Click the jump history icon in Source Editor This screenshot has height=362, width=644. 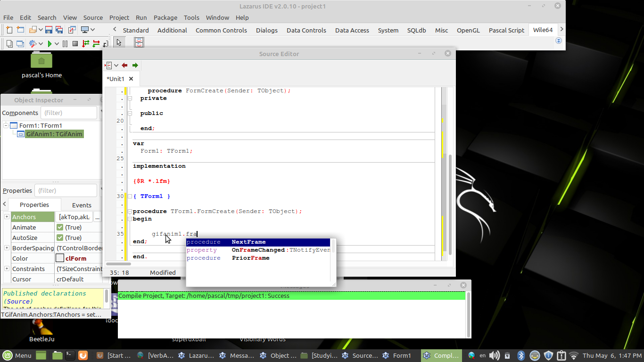point(108,65)
